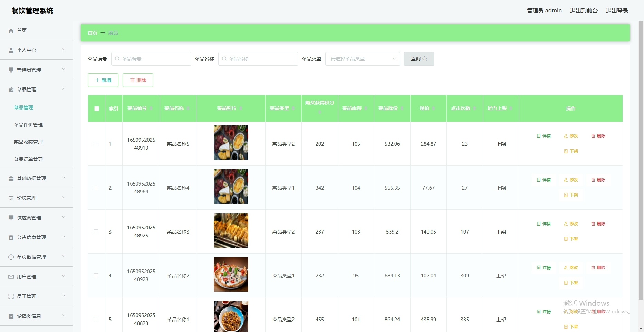Click the 论坛管理 sidebar icon

point(11,198)
